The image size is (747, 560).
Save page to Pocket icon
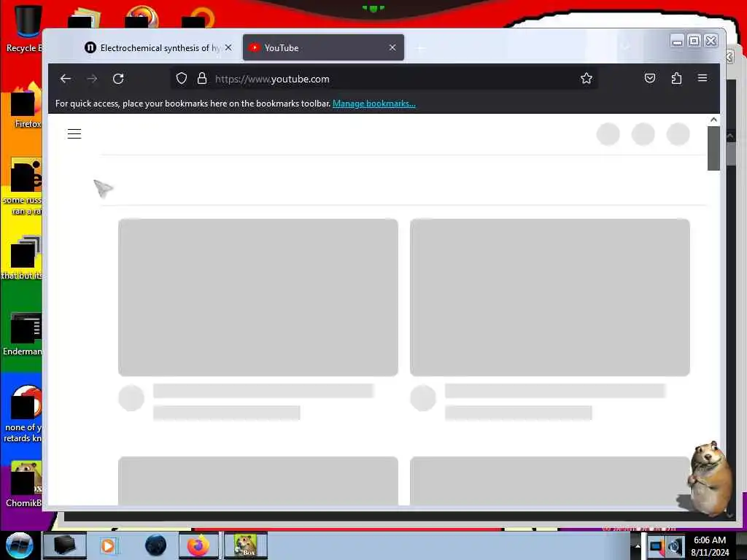coord(650,78)
